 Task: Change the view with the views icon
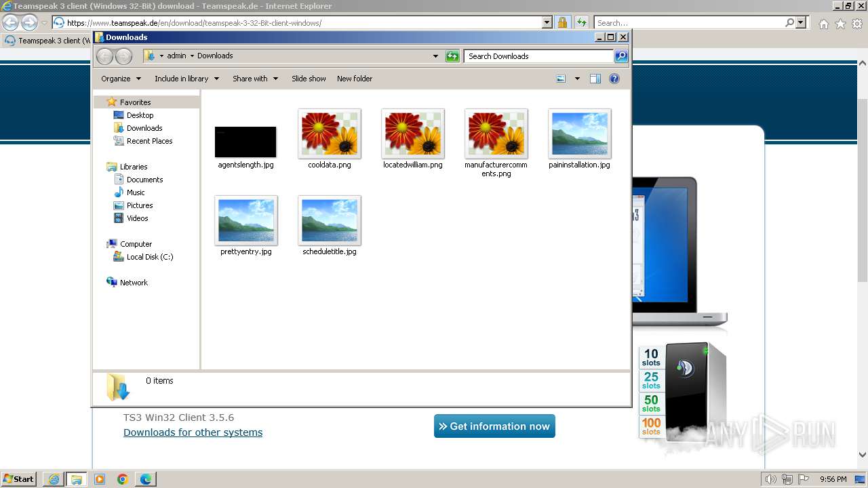(561, 79)
